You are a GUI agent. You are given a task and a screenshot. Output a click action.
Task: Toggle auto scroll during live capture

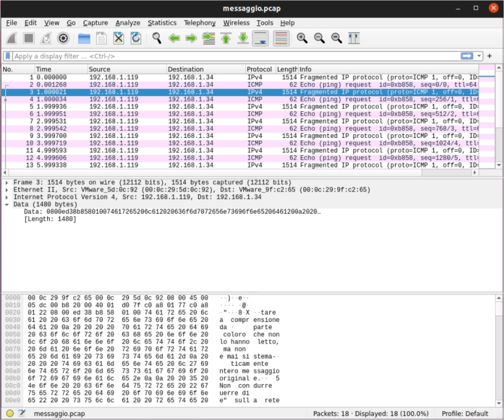point(260,38)
